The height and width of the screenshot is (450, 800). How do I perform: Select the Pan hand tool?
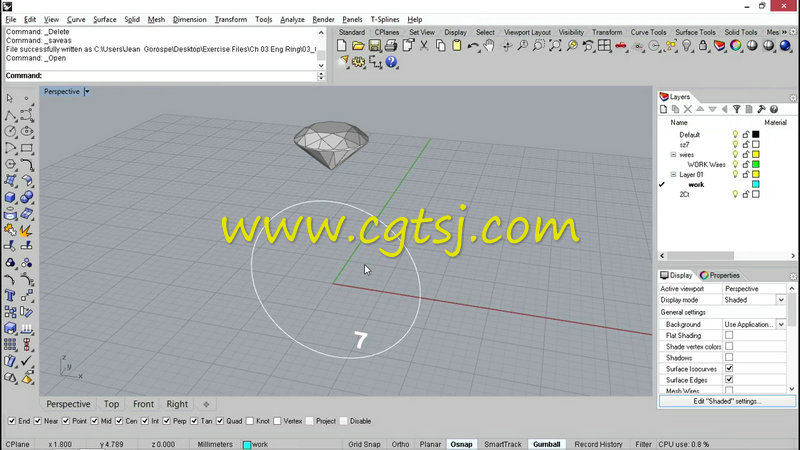489,46
